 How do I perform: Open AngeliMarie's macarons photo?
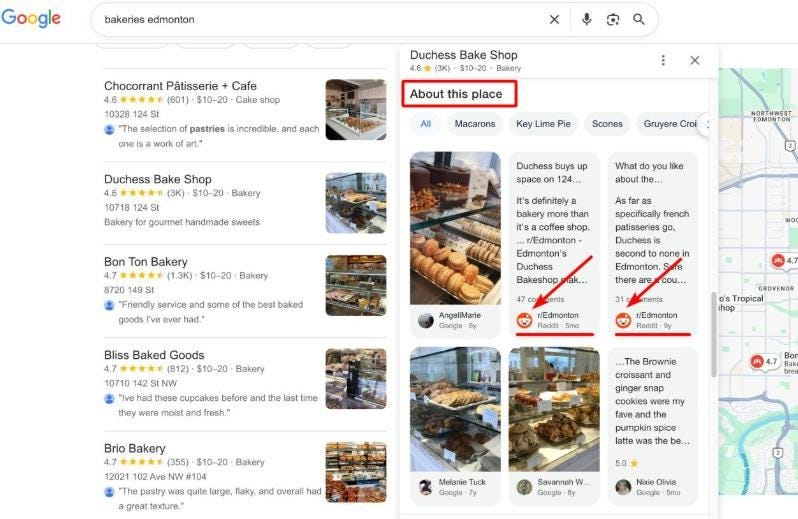455,228
